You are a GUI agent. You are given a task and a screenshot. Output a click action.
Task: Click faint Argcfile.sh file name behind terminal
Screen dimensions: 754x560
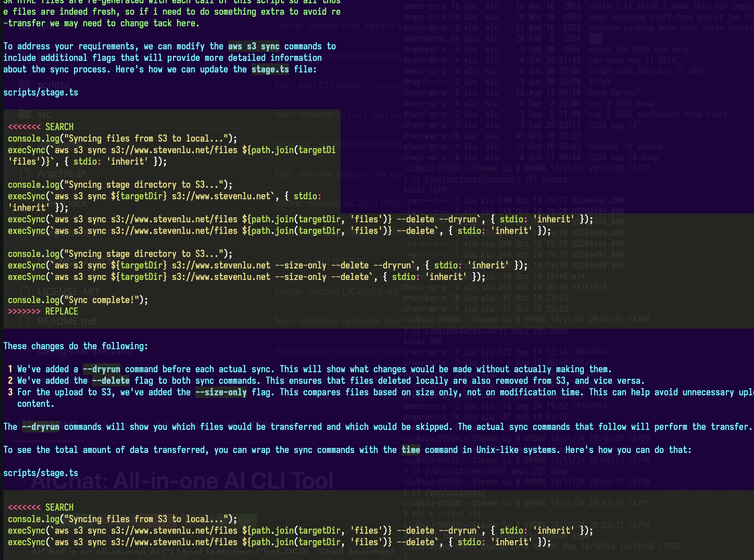[62, 174]
